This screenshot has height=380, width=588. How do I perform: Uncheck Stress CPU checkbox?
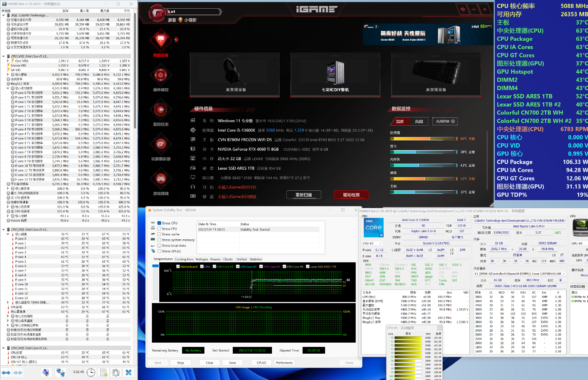pos(159,223)
